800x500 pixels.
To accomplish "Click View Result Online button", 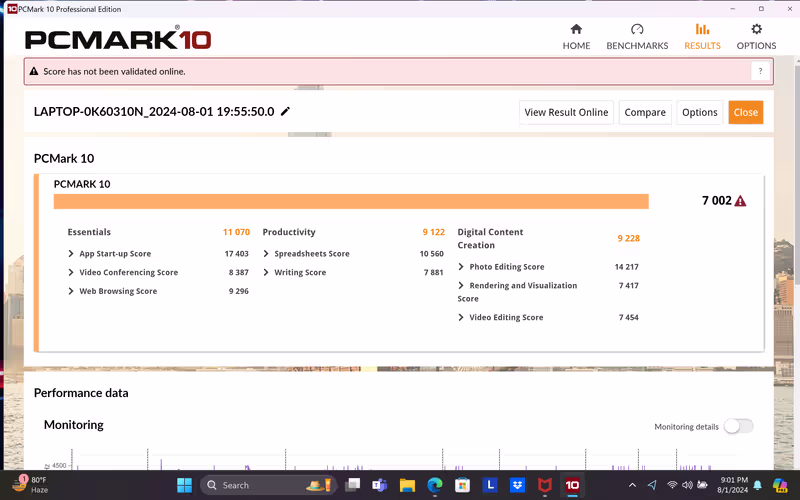I will point(566,112).
